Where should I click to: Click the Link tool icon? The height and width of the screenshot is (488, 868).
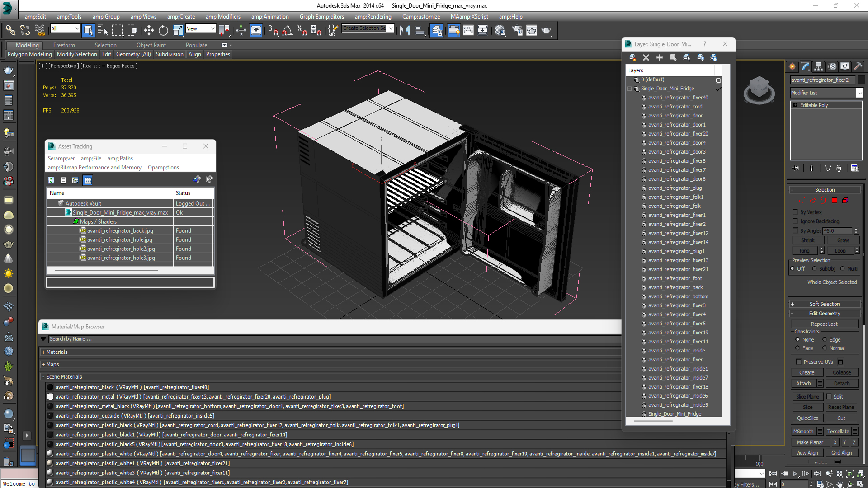(x=10, y=30)
